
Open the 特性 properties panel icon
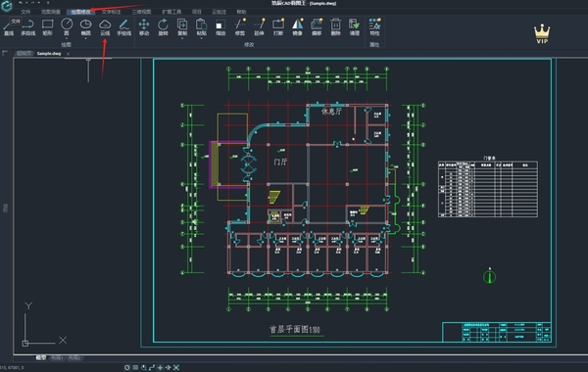(374, 28)
